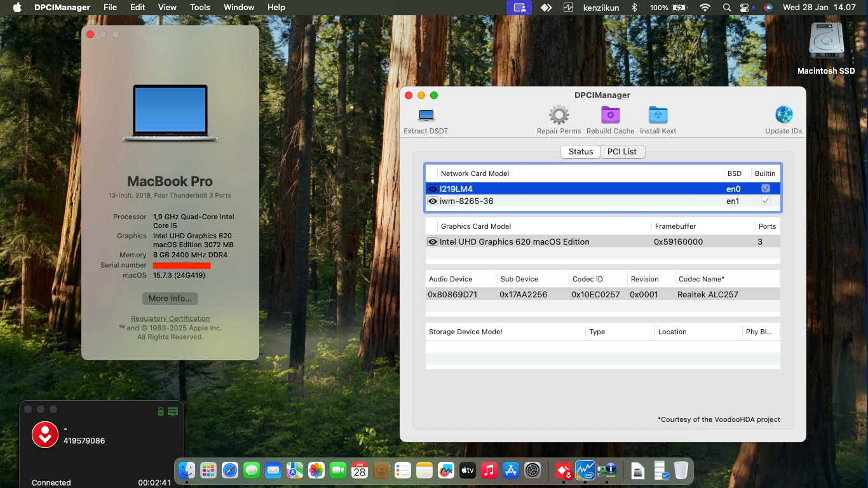The height and width of the screenshot is (488, 868).
Task: Click the Update IDs globe icon
Action: [x=783, y=115]
